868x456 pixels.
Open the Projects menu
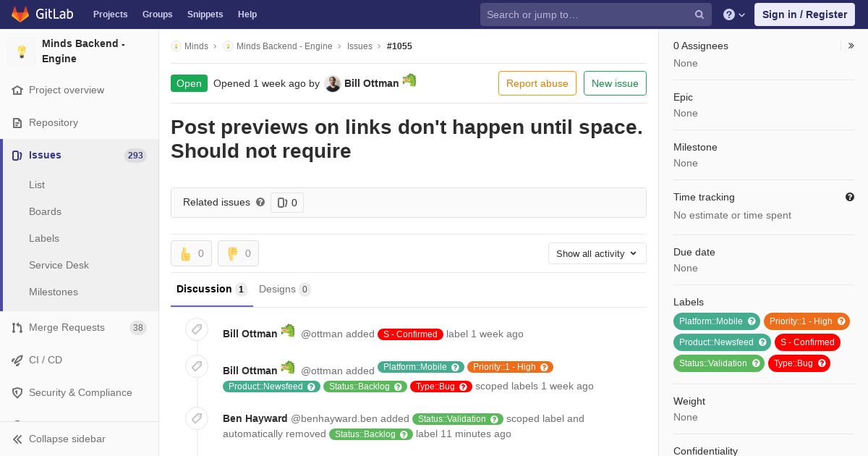[x=110, y=14]
